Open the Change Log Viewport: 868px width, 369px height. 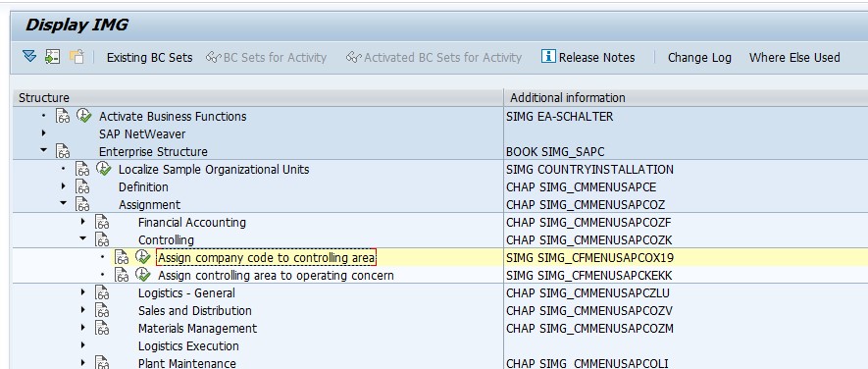[699, 58]
